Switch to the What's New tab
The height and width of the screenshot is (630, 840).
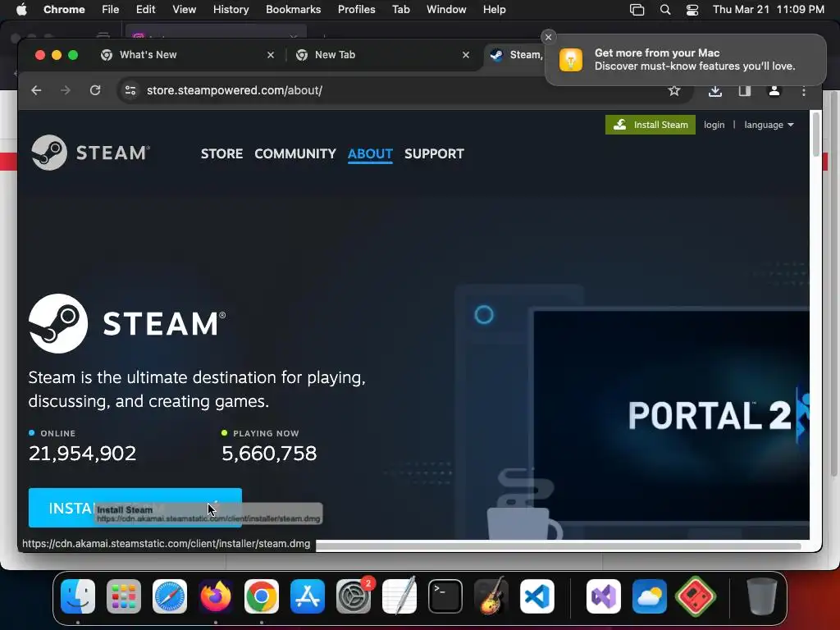[188, 55]
